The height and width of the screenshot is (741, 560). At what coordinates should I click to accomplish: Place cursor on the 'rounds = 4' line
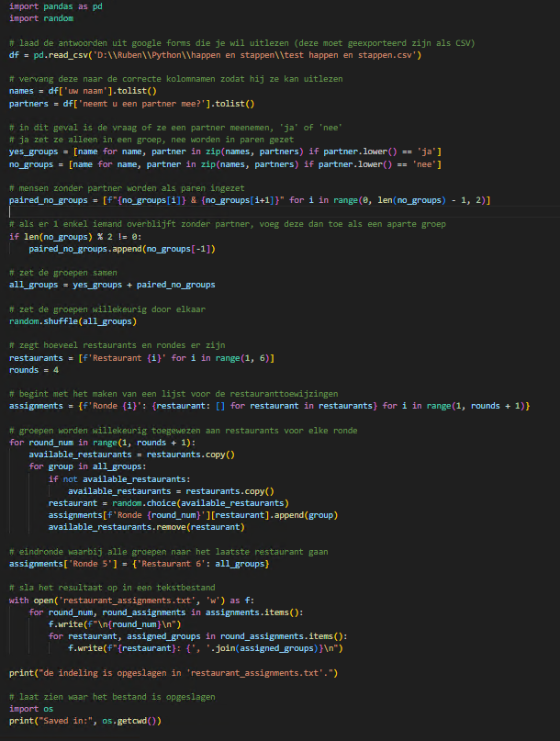point(34,369)
